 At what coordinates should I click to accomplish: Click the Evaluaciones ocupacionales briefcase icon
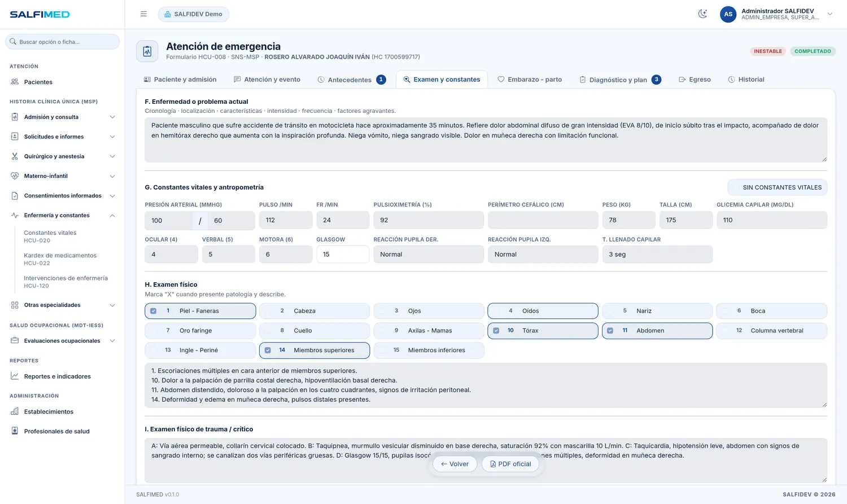(15, 341)
